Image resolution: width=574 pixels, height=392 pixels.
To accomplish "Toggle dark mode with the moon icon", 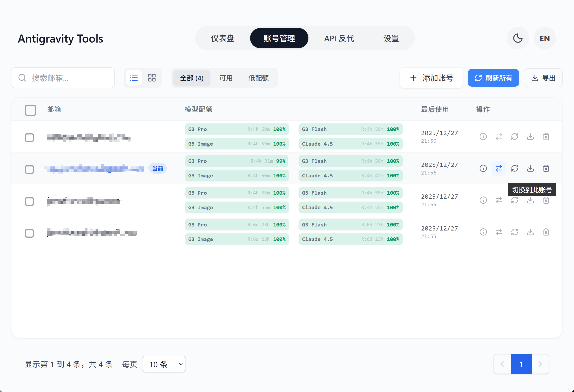I will point(517,38).
